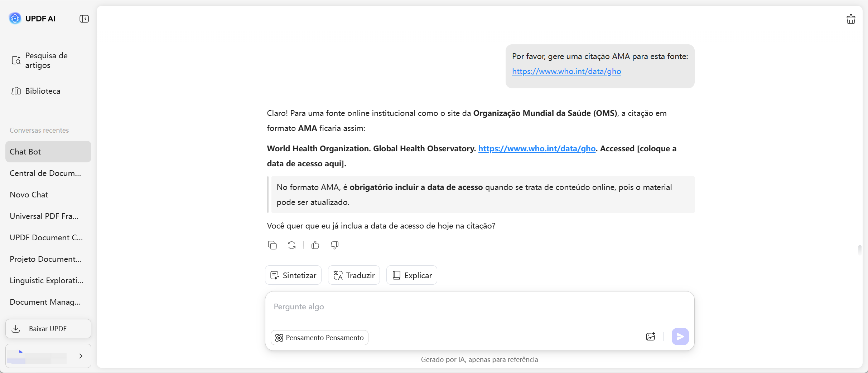Click the UPDF AI logo icon
The height and width of the screenshot is (373, 868).
(15, 18)
